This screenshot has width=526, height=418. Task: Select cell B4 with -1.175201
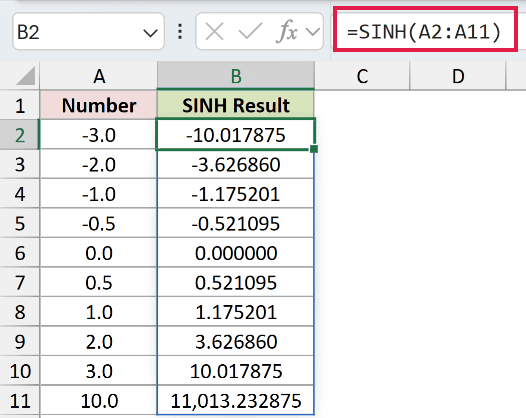click(x=235, y=194)
